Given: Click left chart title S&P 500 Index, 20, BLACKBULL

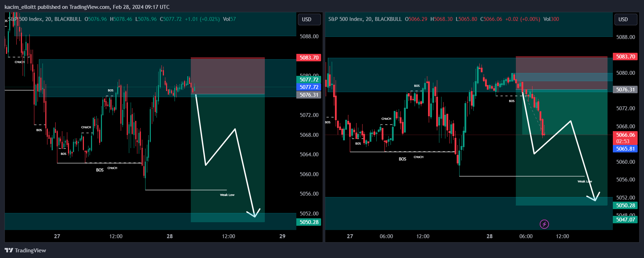Looking at the screenshot, I should pos(45,19).
